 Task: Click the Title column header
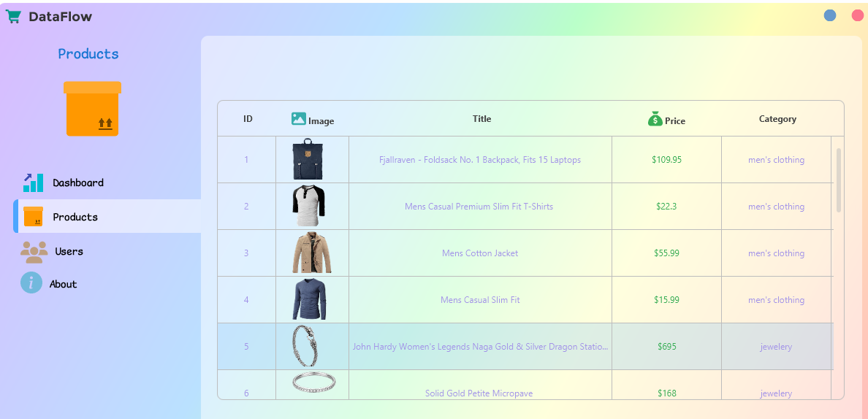[481, 119]
